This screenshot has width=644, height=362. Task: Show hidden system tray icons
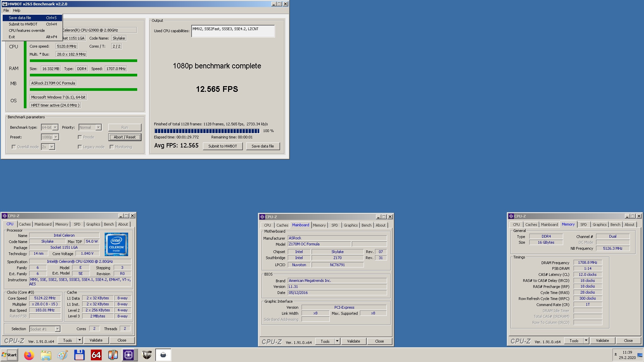615,355
